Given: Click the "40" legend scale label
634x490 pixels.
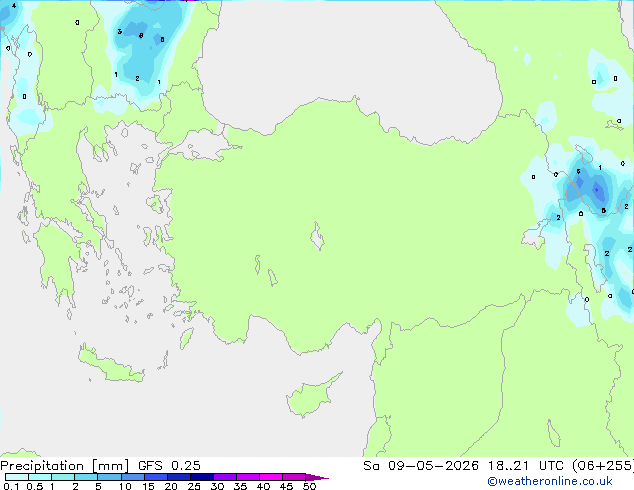Looking at the screenshot, I should click(263, 486).
